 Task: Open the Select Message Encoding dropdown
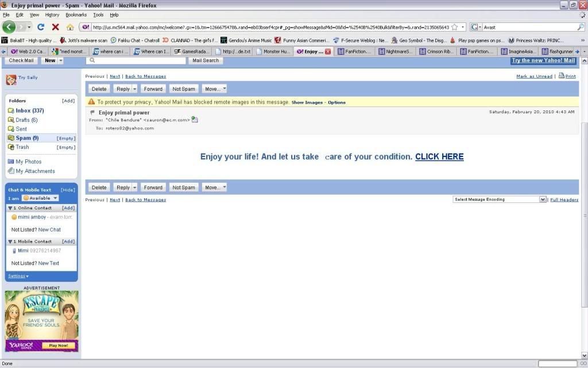pos(500,200)
